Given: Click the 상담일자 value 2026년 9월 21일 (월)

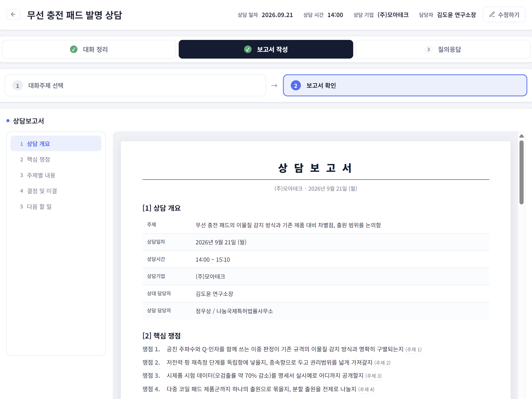Looking at the screenshot, I should coord(221,242).
